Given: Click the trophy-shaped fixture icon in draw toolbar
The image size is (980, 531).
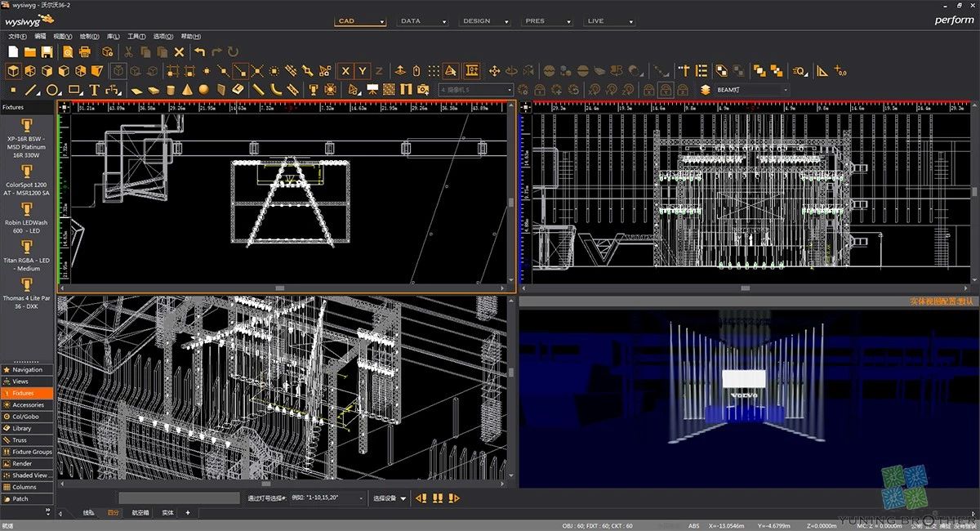Looking at the screenshot, I should tap(313, 89).
